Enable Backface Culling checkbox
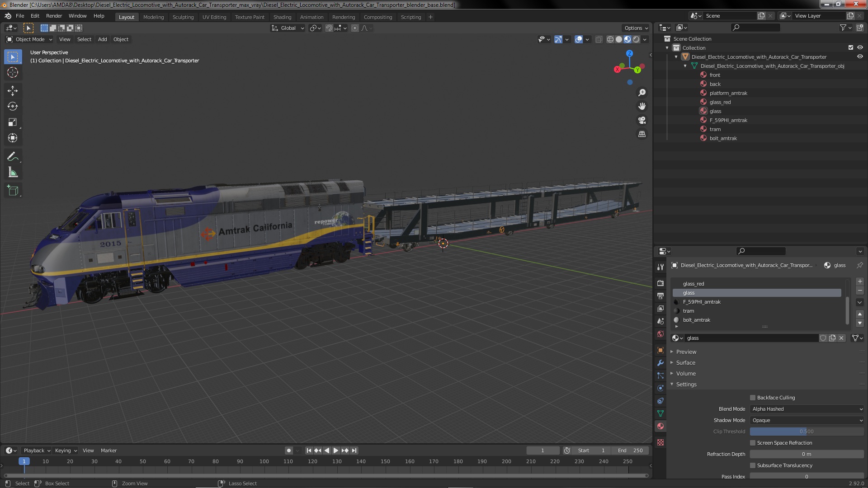The image size is (868, 488). [x=753, y=398]
